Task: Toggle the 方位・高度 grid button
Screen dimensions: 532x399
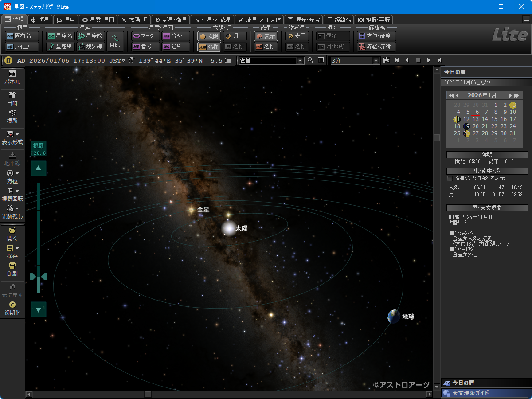Action: [x=376, y=36]
